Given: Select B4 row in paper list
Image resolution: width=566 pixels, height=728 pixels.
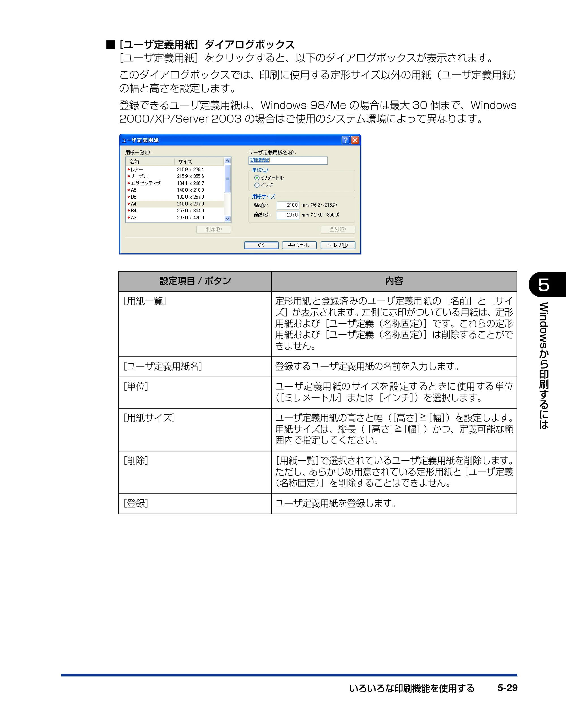Looking at the screenshot, I should pos(175,211).
